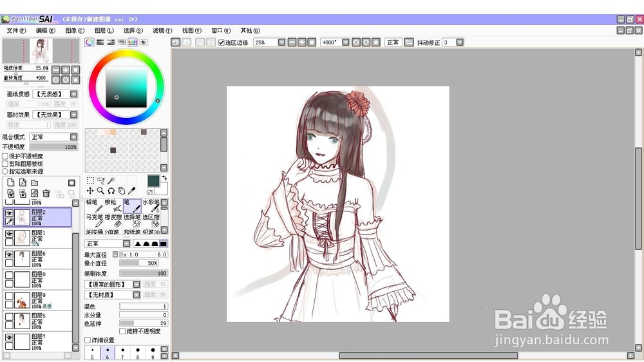Enable the 详细设置 advanced settings checkbox

88,340
